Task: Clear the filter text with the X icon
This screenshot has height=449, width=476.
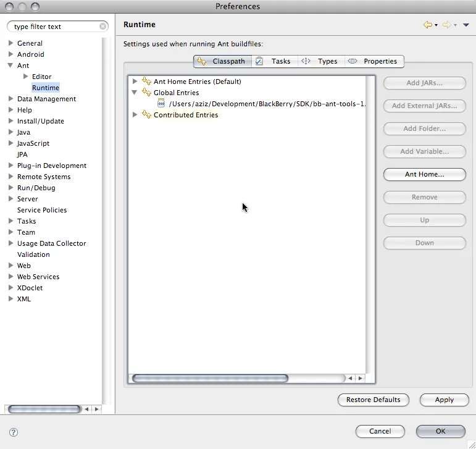Action: click(103, 27)
